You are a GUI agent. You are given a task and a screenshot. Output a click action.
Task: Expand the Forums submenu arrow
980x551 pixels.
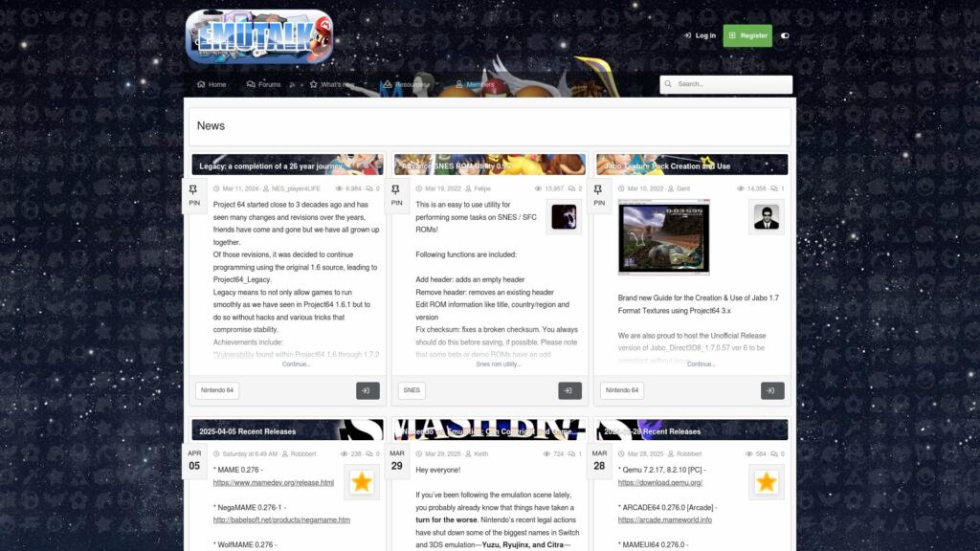coord(292,84)
